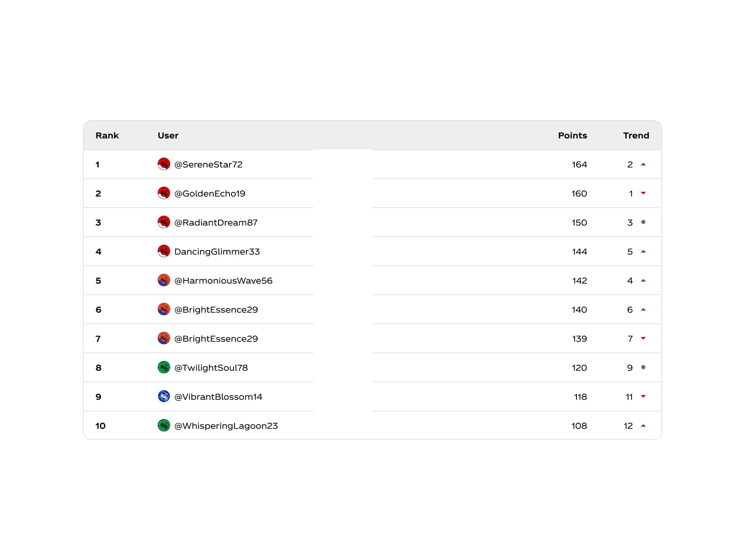
Task: Click green avatar of @WhisperingLagoon23
Action: pos(164,426)
